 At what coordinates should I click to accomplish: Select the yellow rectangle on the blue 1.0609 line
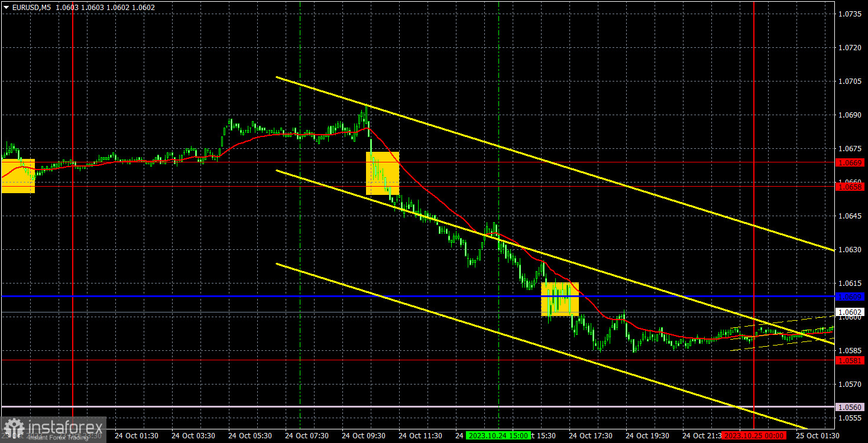pos(560,299)
